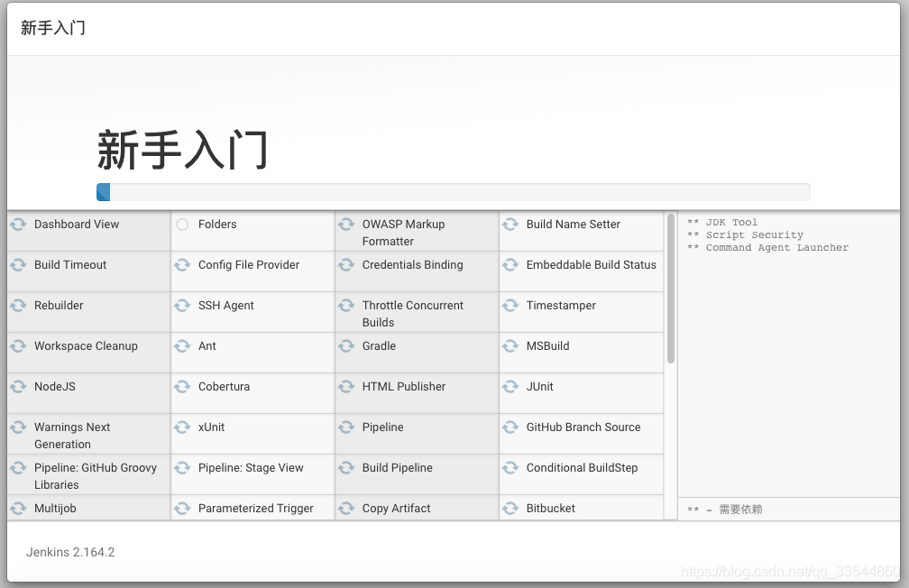The image size is (909, 588).
Task: Select the Build Pipeline plugin name
Action: click(397, 468)
